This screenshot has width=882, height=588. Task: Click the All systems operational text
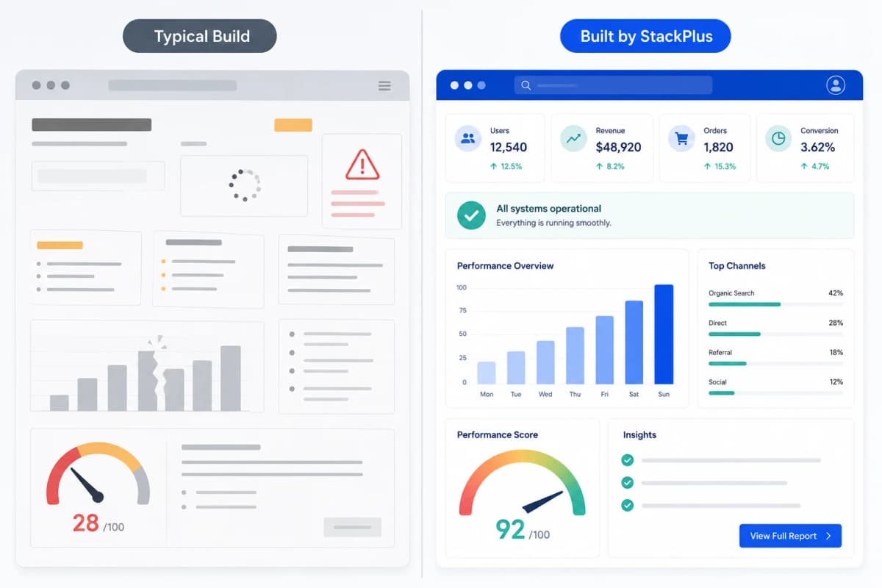[x=548, y=209]
